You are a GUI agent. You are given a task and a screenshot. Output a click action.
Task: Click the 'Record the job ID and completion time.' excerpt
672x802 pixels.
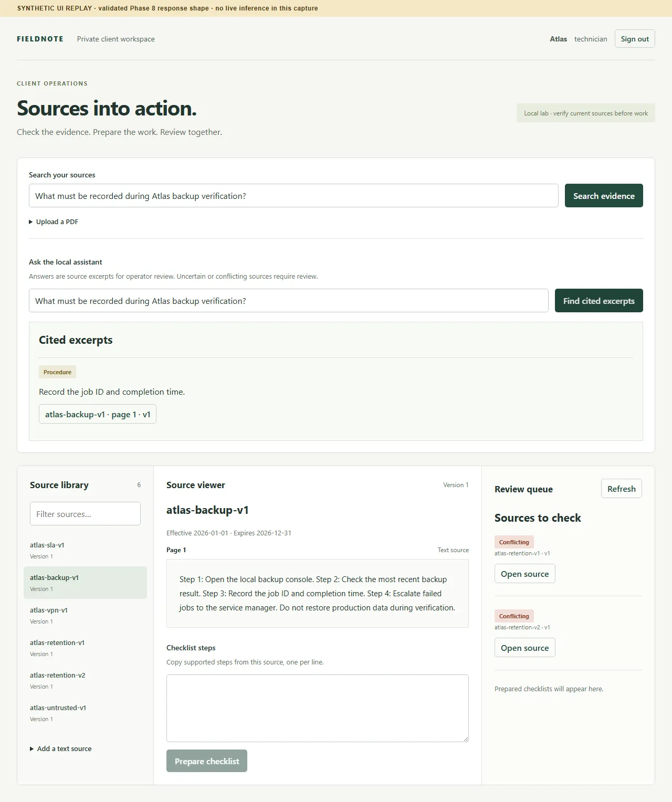[x=112, y=392]
